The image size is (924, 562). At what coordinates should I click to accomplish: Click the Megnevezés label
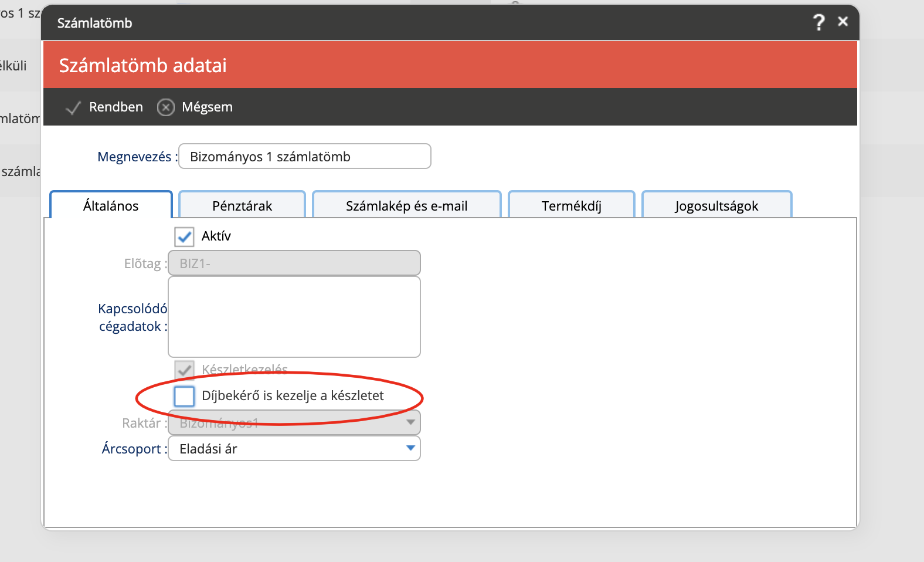click(x=137, y=157)
